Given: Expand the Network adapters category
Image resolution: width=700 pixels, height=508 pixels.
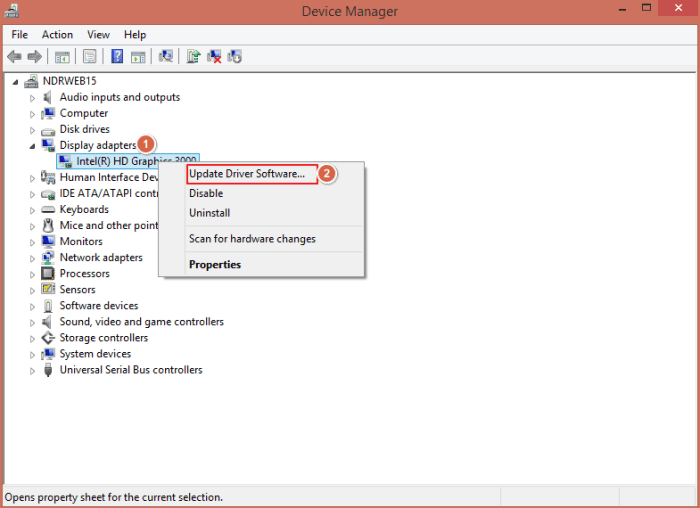Looking at the screenshot, I should (x=33, y=258).
